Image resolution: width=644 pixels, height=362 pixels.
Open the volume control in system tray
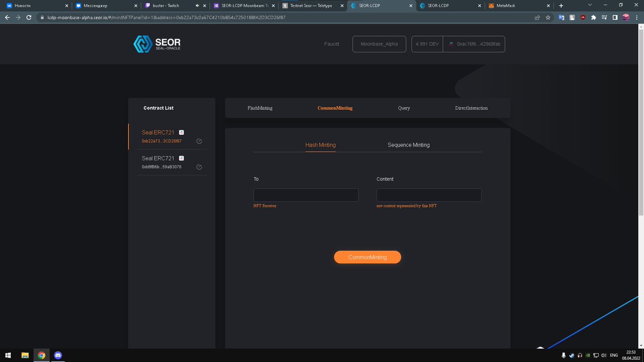(604, 356)
